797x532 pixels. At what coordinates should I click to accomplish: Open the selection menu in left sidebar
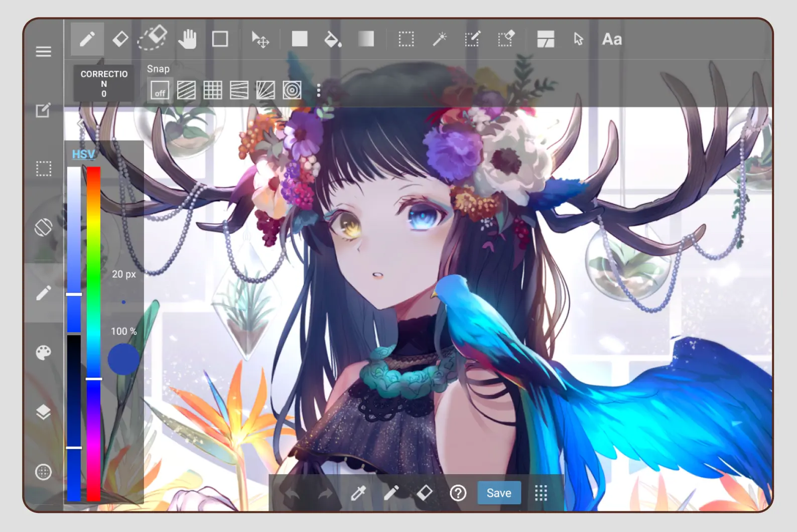tap(44, 169)
